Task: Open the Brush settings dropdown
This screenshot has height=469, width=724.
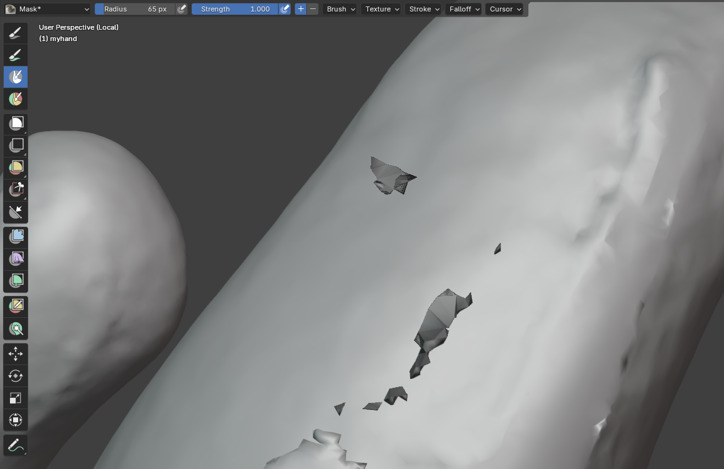Action: (x=340, y=9)
